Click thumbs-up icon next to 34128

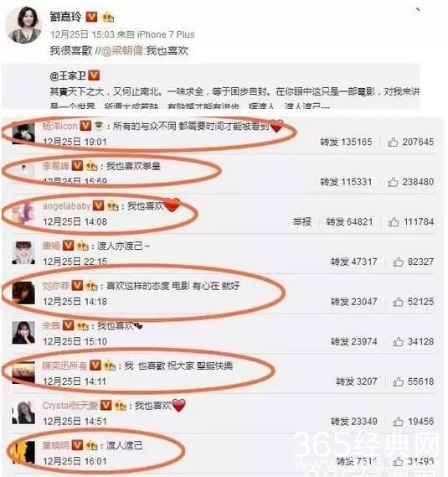point(398,342)
